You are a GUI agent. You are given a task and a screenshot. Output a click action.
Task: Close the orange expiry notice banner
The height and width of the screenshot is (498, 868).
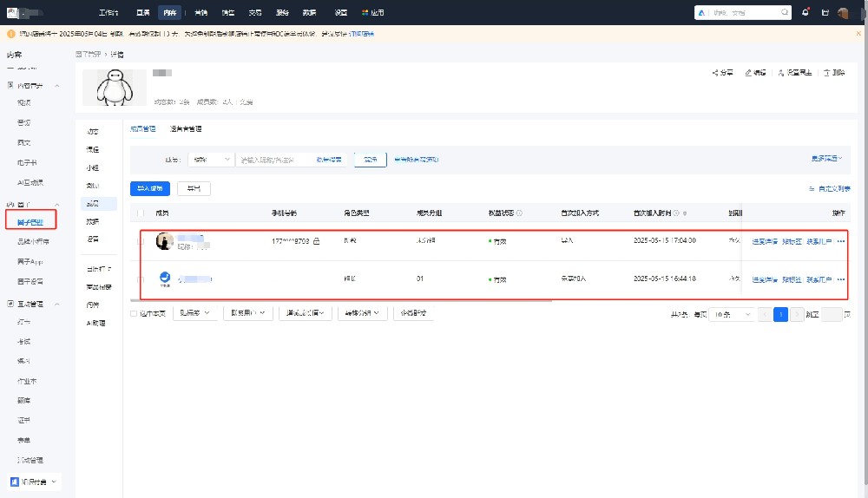[858, 34]
